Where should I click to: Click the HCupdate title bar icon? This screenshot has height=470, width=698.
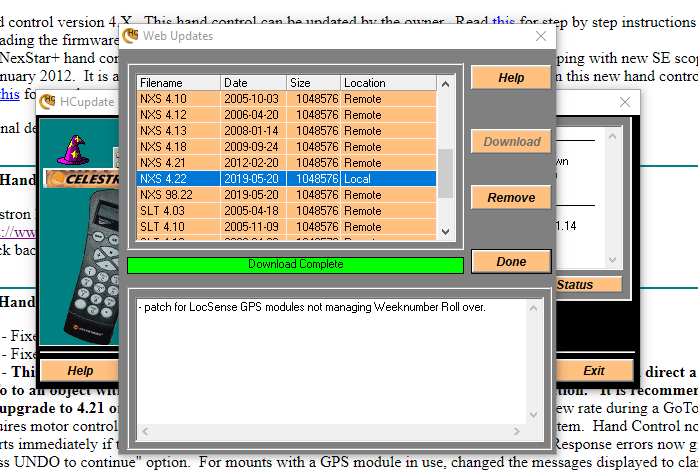click(47, 101)
